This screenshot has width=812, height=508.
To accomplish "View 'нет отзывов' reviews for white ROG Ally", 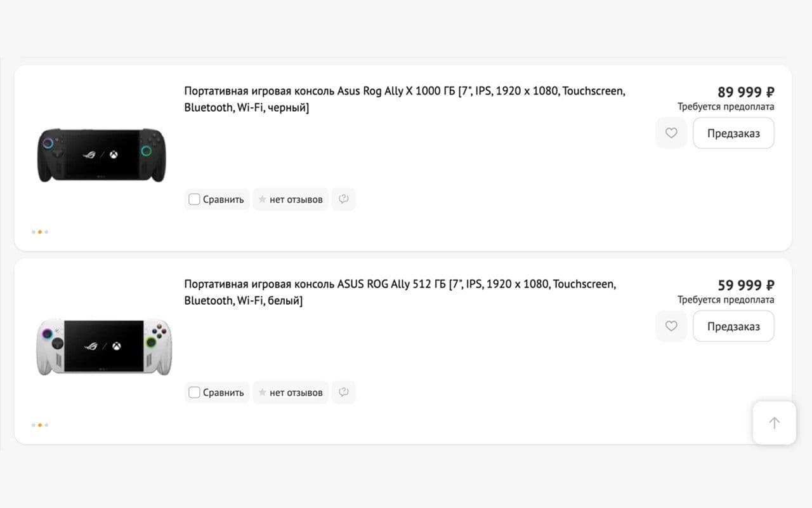I will tap(296, 392).
